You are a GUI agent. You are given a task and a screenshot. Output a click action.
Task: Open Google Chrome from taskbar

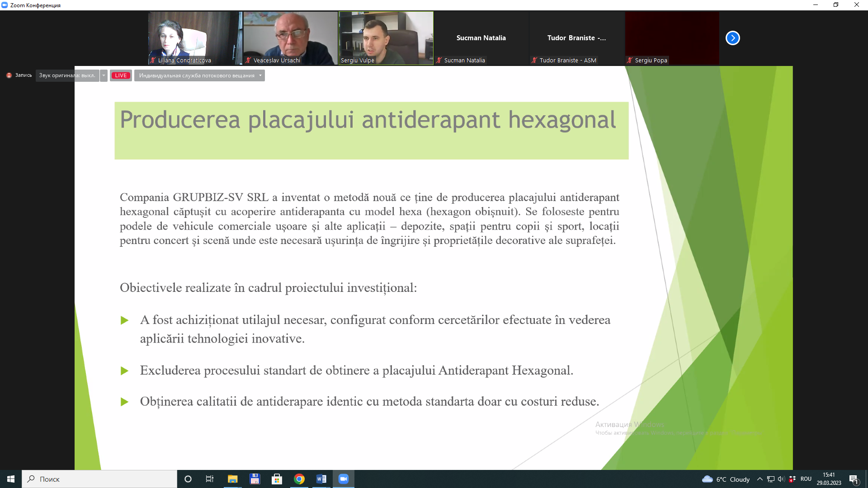[299, 479]
